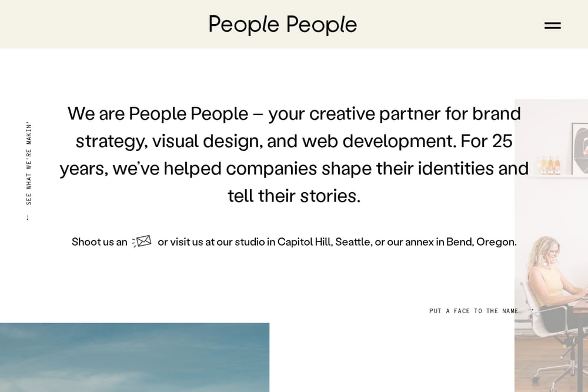Click the framed artwork in the studio photo
Viewport: 588px width, 392px height.
click(x=579, y=149)
